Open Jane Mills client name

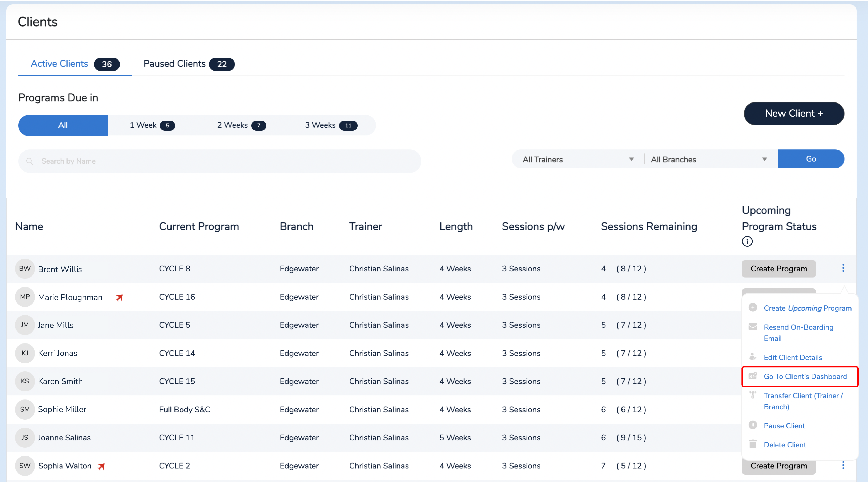point(56,325)
